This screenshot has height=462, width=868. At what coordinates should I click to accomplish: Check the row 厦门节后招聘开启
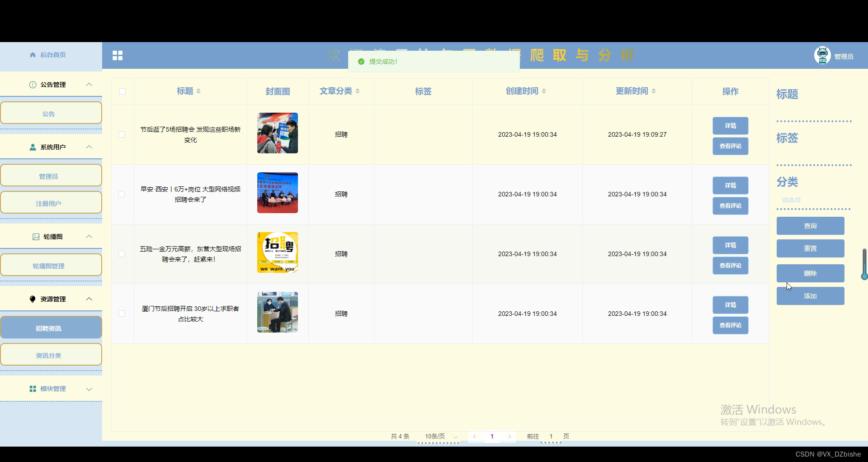[122, 314]
